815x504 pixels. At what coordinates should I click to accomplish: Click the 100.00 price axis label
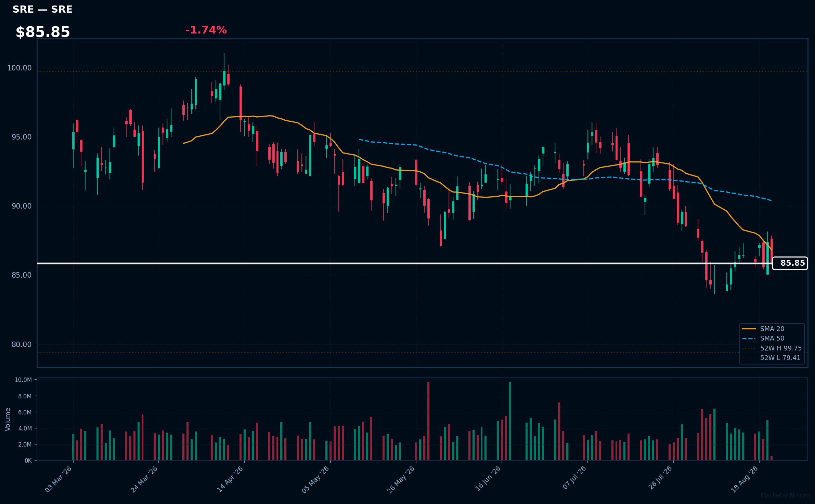[20, 68]
